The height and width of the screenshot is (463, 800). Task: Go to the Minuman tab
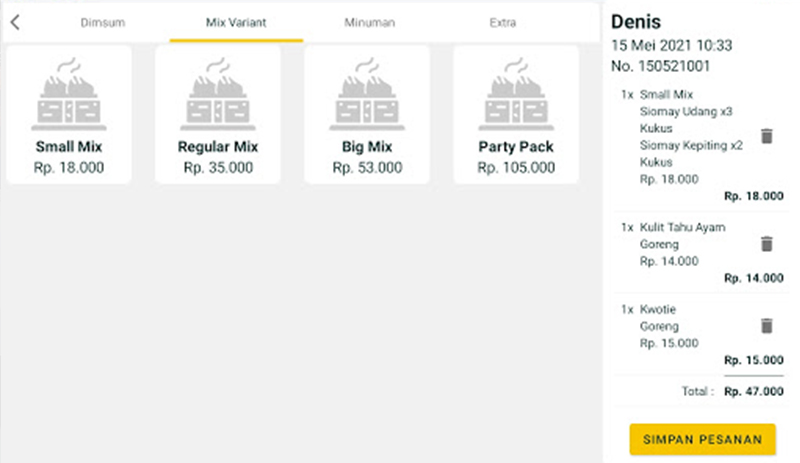[x=369, y=22]
